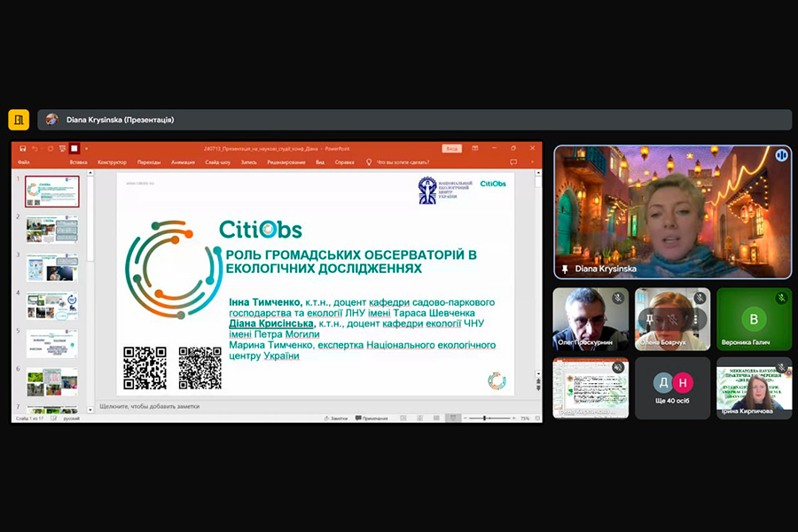Pin Олена Боярчук's tile with pin icon

click(649, 319)
